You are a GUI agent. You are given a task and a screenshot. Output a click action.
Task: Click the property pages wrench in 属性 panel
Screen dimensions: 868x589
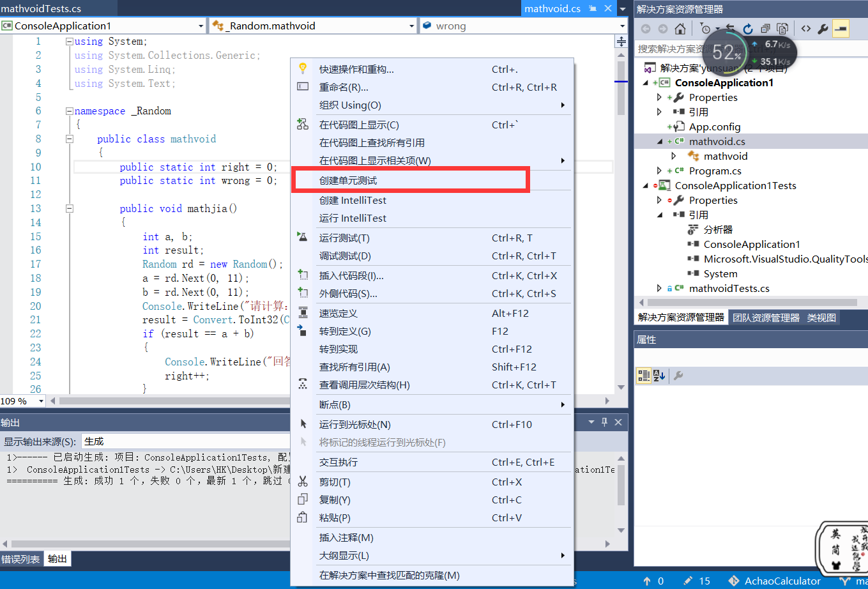click(x=678, y=376)
